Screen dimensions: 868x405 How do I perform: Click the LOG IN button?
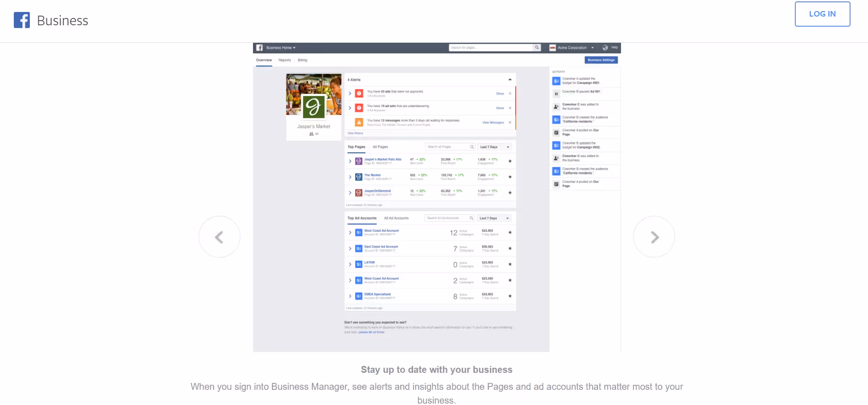coord(822,14)
